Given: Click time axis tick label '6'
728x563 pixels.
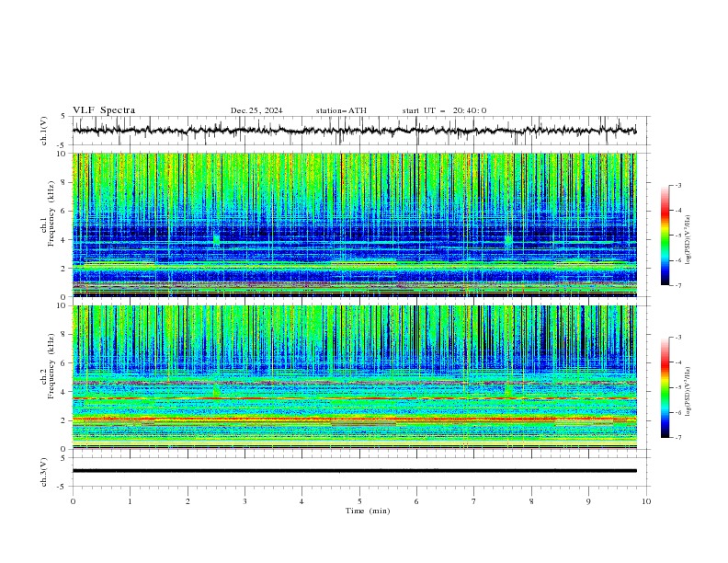Looking at the screenshot, I should pos(416,501).
